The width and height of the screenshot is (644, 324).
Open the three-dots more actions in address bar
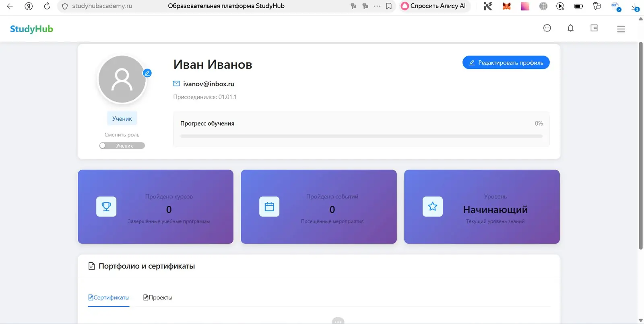pyautogui.click(x=377, y=6)
